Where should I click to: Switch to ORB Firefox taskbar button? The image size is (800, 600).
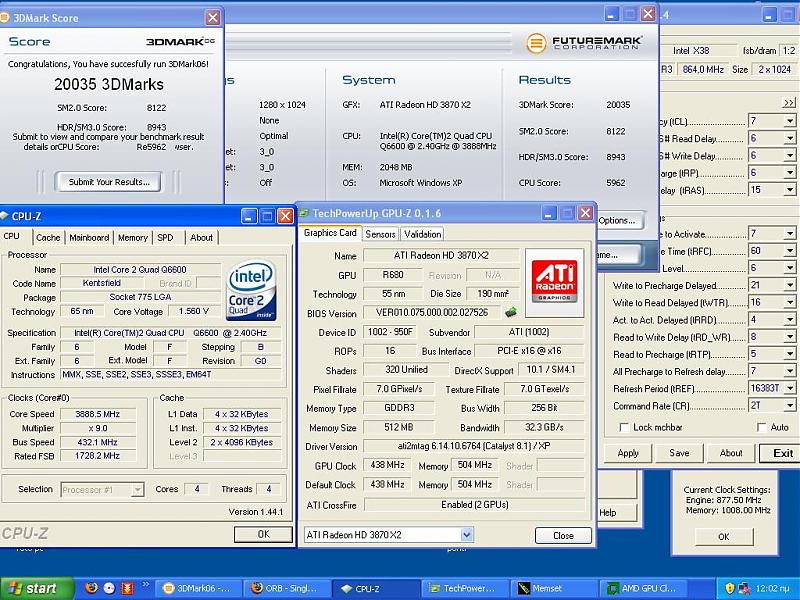click(x=287, y=588)
